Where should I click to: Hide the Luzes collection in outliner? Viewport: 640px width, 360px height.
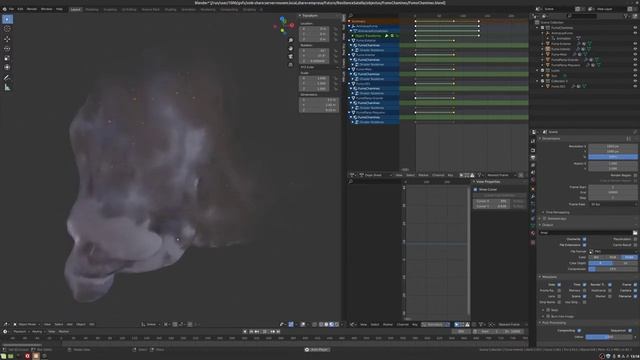tap(635, 70)
